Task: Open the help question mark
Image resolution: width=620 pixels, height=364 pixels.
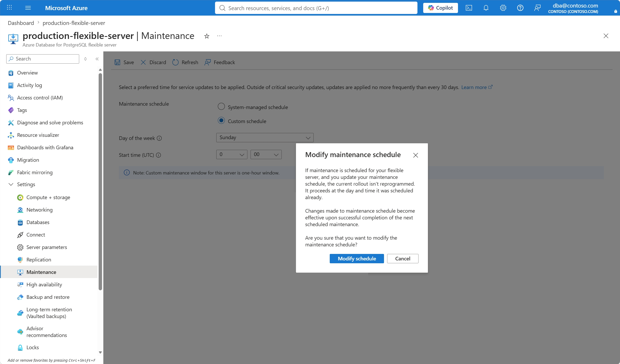Action: [520, 8]
